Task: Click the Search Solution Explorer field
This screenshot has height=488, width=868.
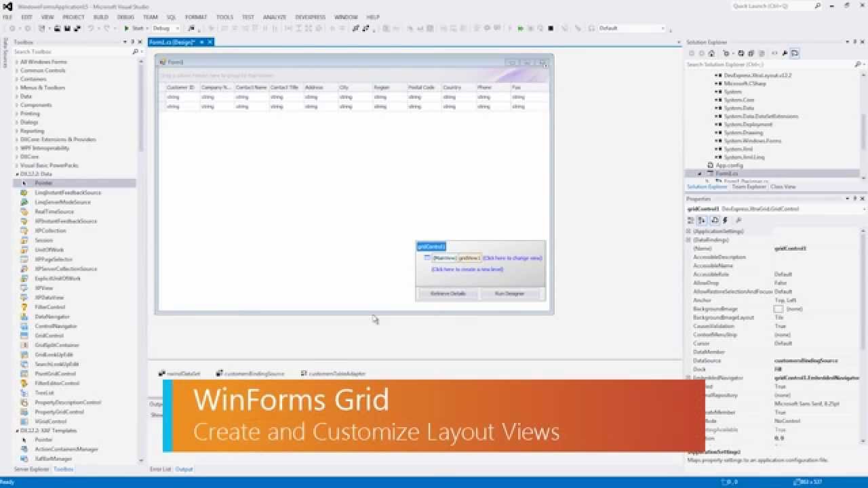Action: point(769,64)
